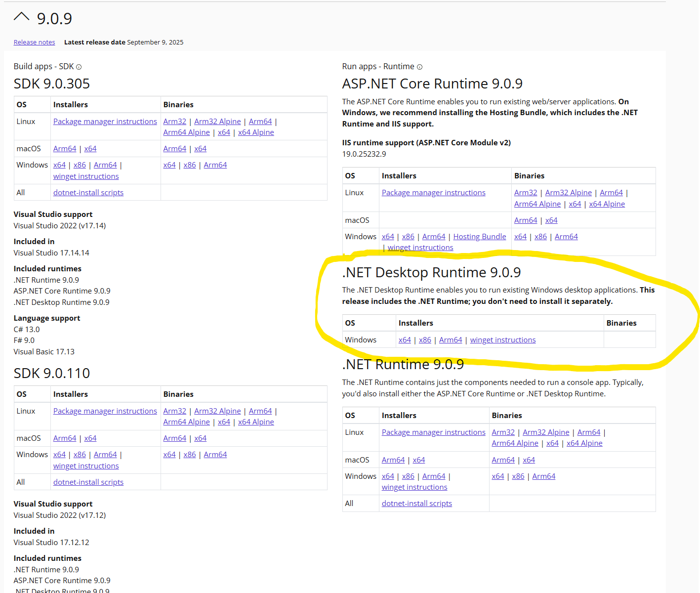Select the .NET Desktop Runtime 9.0.9 heading
The image size is (700, 593).
(x=432, y=272)
